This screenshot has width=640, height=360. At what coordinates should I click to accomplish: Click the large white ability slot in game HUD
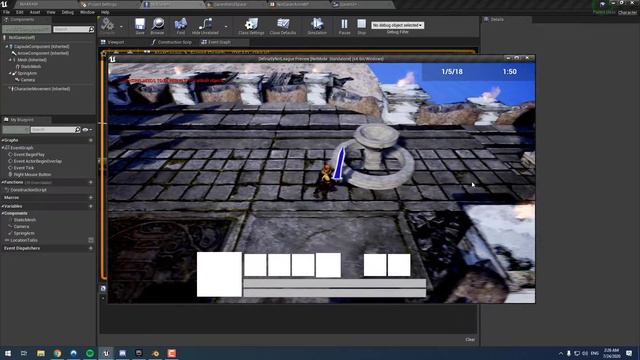coord(219,274)
